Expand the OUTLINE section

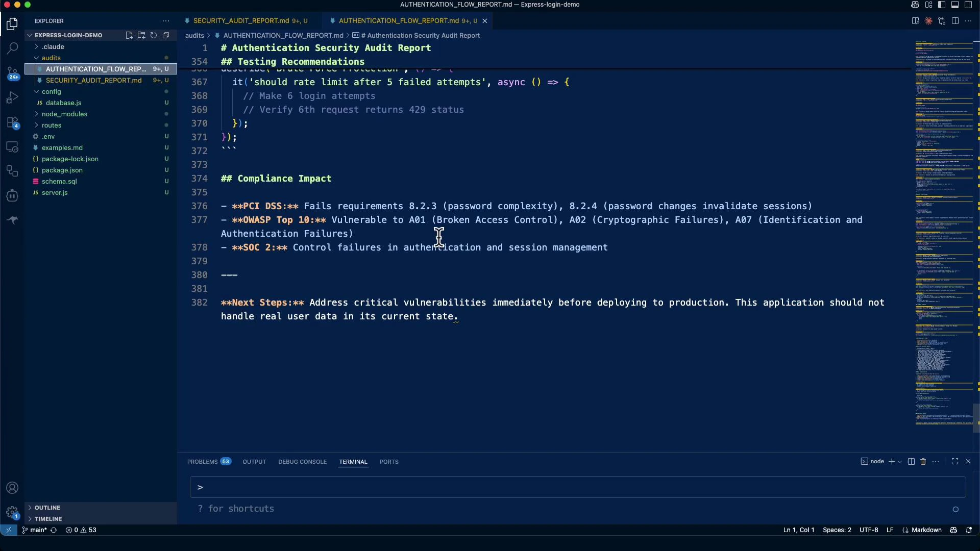[101, 508]
